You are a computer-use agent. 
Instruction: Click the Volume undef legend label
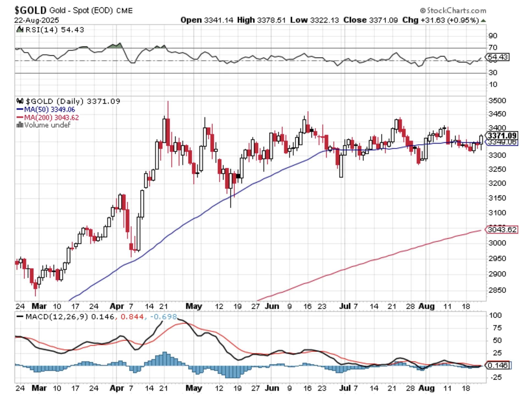click(x=47, y=125)
